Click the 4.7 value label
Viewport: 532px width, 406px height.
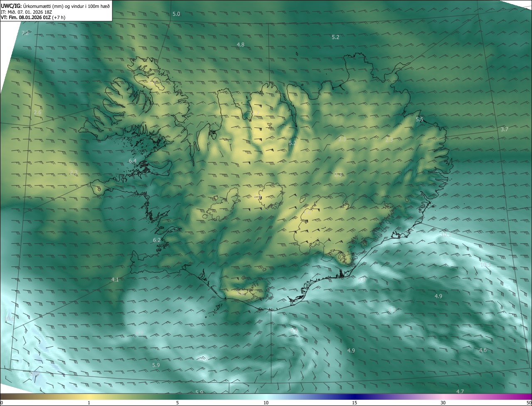460,392
